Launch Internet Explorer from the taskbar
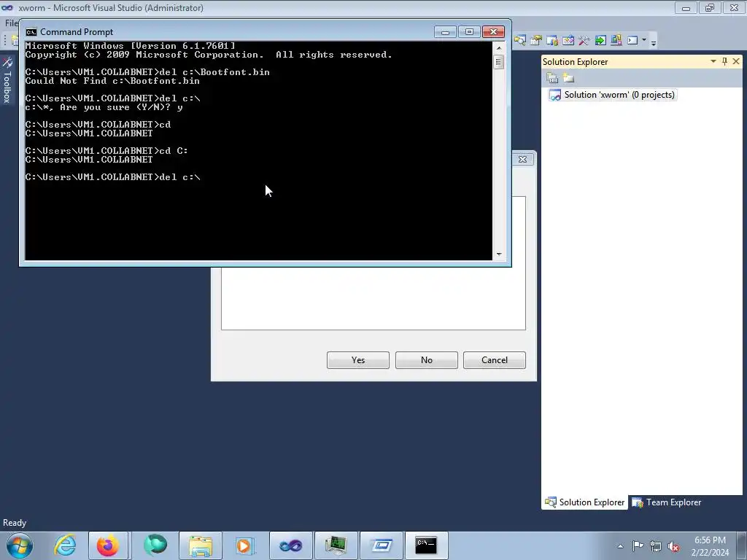This screenshot has height=560, width=747. [64, 545]
